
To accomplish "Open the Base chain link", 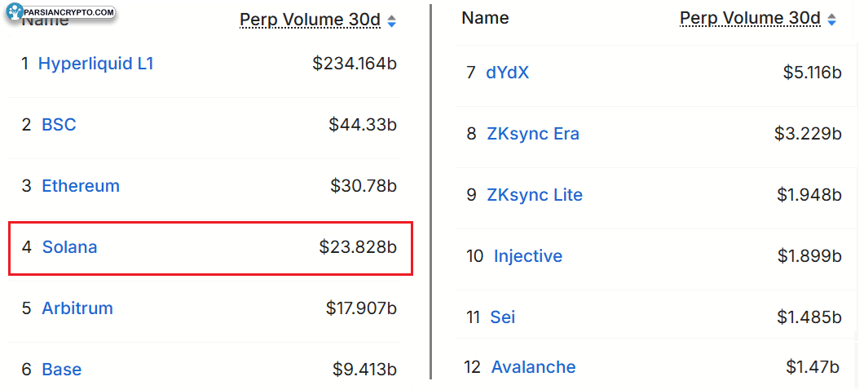I will point(62,370).
